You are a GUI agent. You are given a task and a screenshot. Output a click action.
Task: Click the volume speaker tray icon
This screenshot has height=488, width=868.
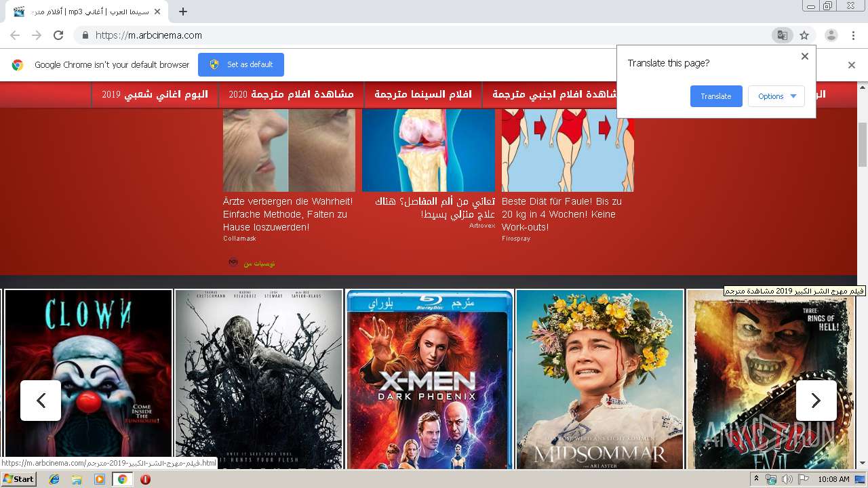pyautogui.click(x=787, y=479)
